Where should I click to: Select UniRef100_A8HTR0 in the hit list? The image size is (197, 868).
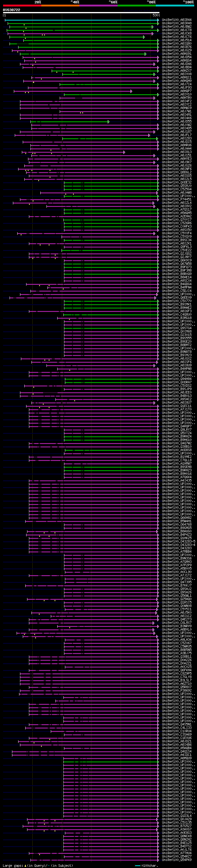[x=177, y=98]
